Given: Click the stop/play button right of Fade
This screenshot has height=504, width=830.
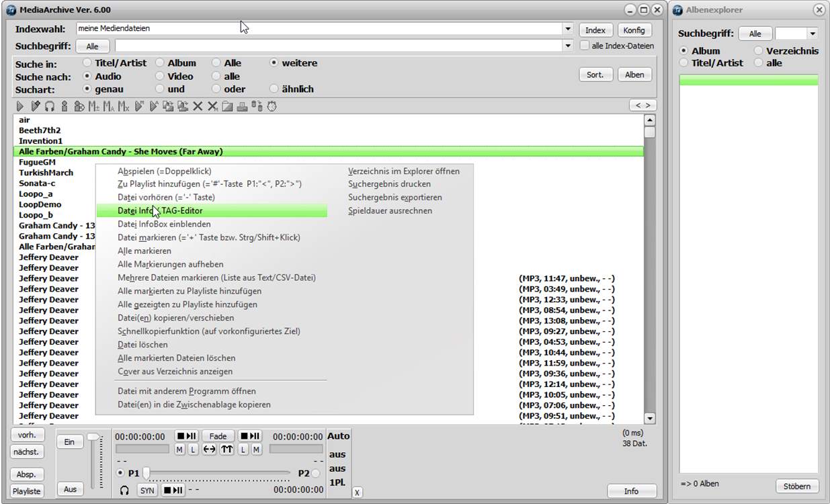Looking at the screenshot, I should (x=249, y=436).
